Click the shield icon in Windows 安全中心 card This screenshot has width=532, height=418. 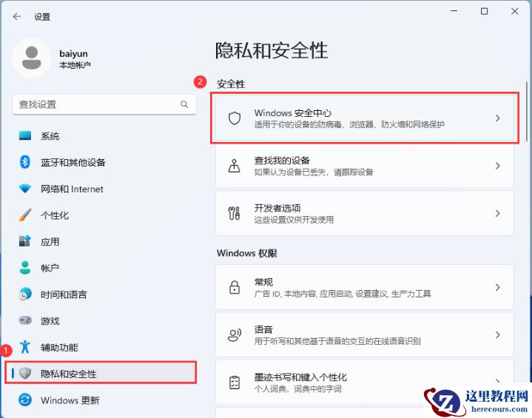(235, 118)
